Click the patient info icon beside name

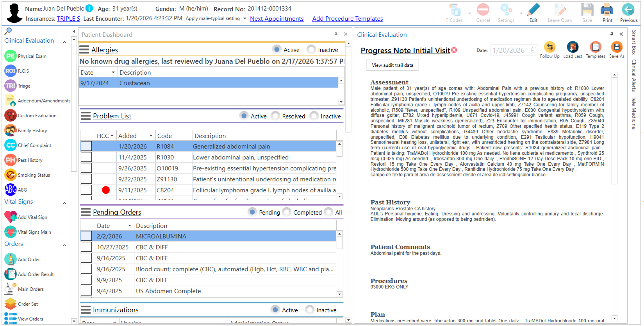(x=89, y=9)
